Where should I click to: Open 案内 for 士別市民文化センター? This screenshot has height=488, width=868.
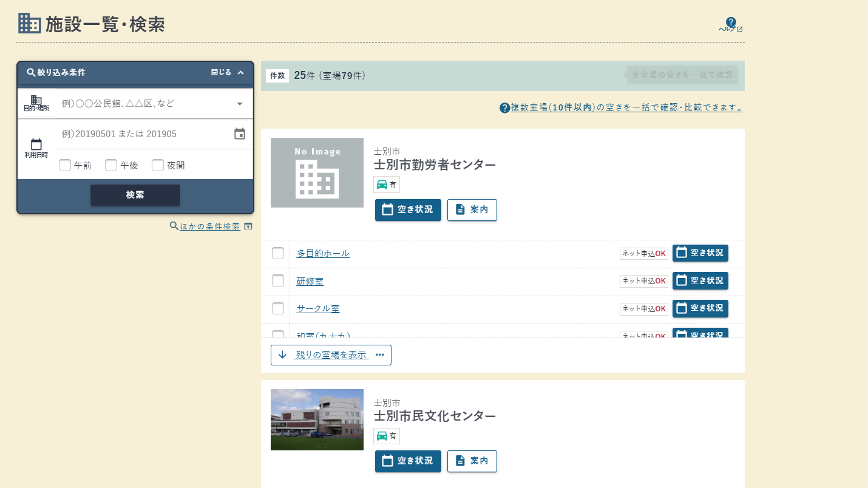[x=472, y=461]
